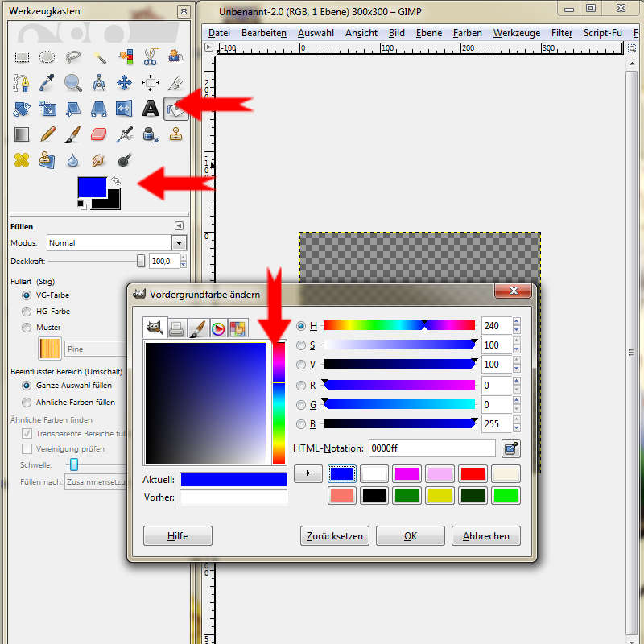Open the Modus Normal dropdown
Viewport: 644px width, 644px height.
coord(179,243)
